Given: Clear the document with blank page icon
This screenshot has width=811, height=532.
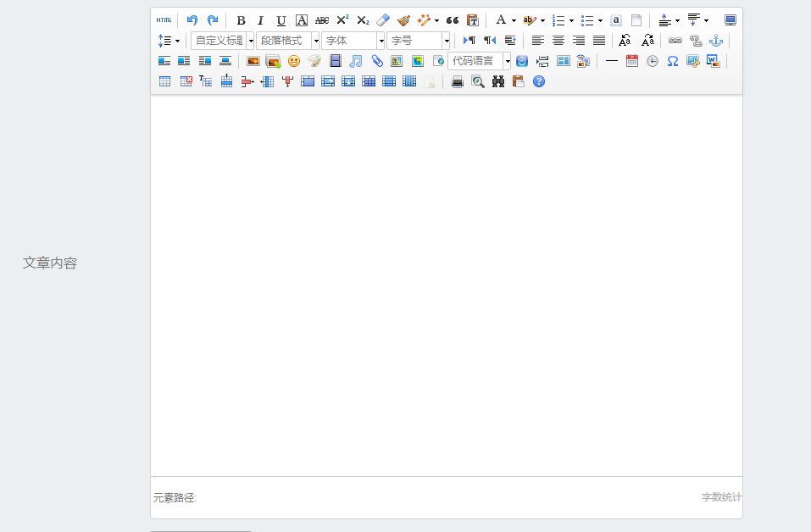Looking at the screenshot, I should point(636,20).
